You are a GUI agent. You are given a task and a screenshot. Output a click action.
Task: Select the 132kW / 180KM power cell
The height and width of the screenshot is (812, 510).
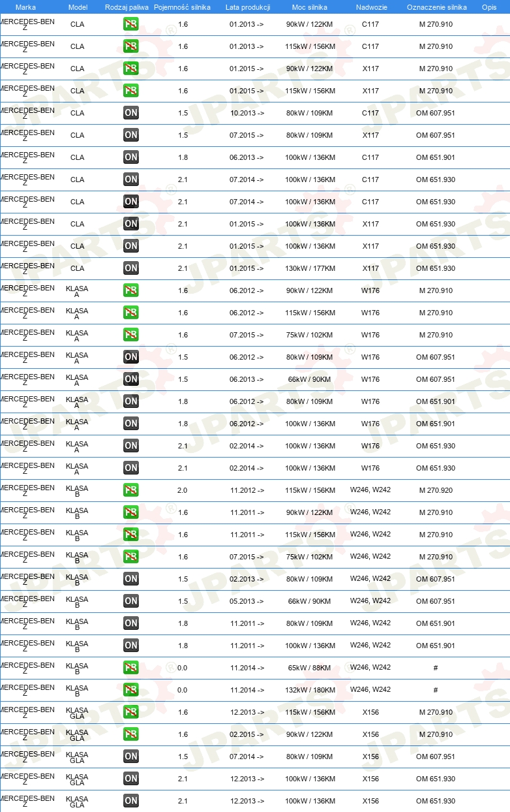(x=310, y=690)
